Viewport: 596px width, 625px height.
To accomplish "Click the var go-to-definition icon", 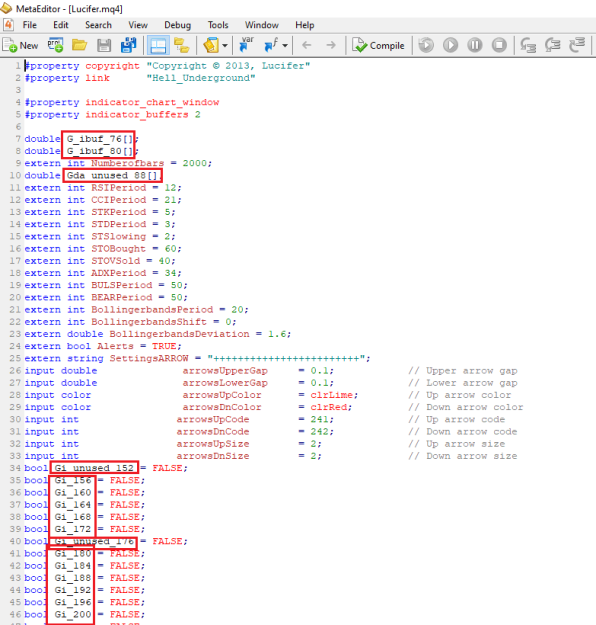I will [246, 45].
